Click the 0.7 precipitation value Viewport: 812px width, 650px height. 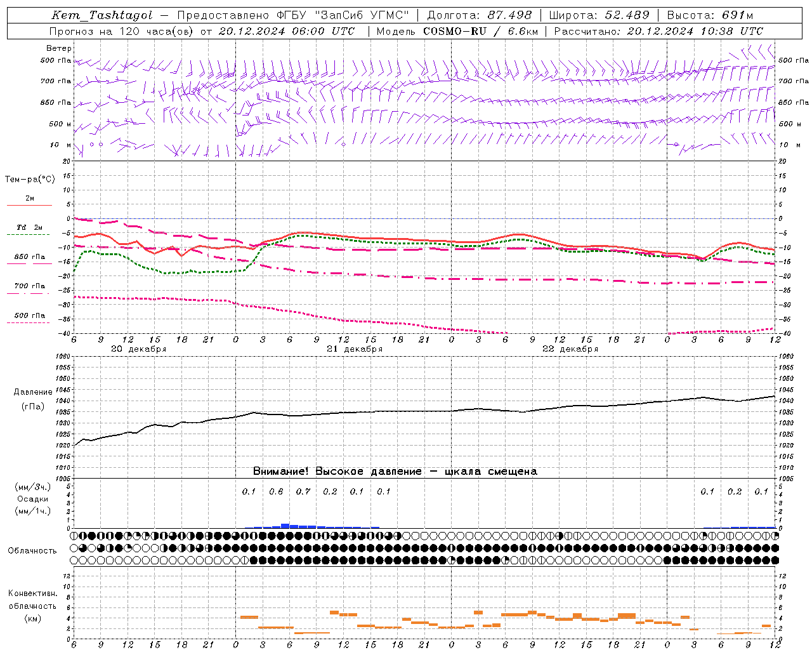[x=303, y=492]
